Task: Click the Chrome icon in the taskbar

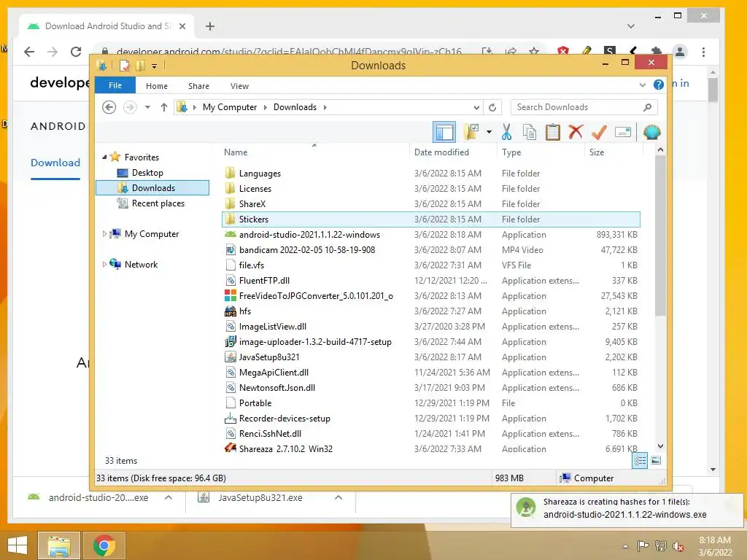Action: tap(104, 545)
